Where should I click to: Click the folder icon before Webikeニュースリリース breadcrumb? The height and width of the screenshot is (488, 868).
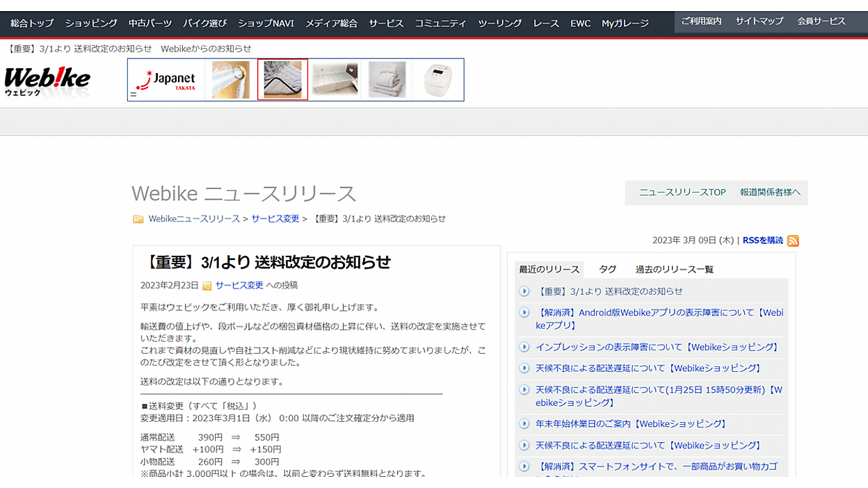(x=138, y=219)
